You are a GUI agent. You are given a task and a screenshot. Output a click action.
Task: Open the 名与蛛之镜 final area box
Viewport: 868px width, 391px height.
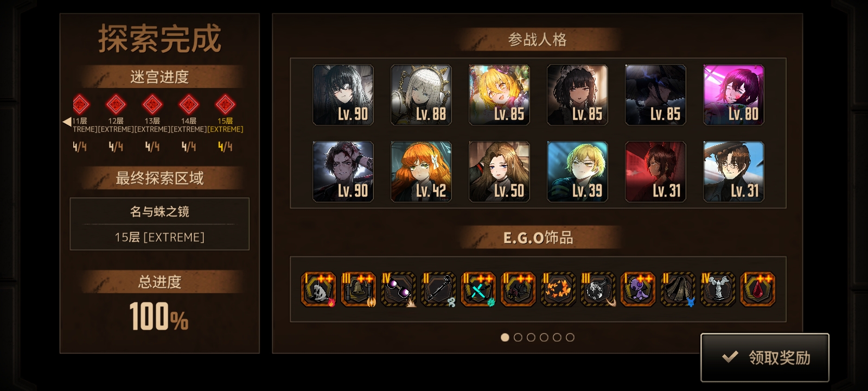pyautogui.click(x=159, y=224)
